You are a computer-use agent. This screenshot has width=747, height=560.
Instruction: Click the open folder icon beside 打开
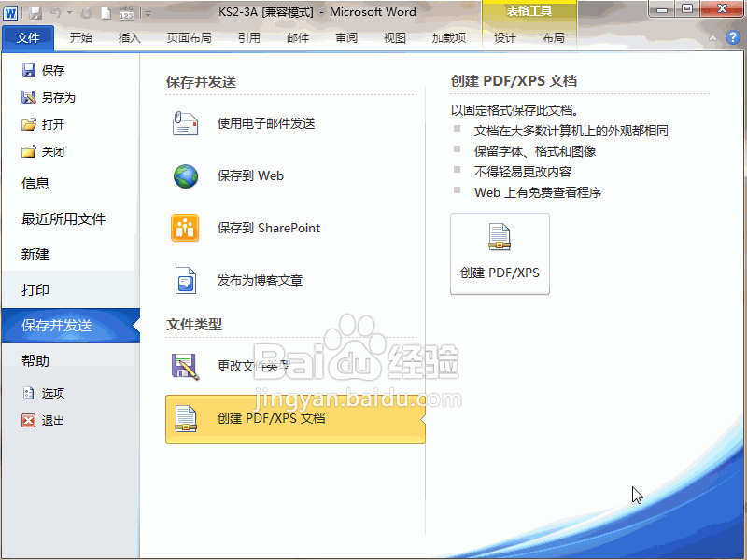pyautogui.click(x=29, y=124)
